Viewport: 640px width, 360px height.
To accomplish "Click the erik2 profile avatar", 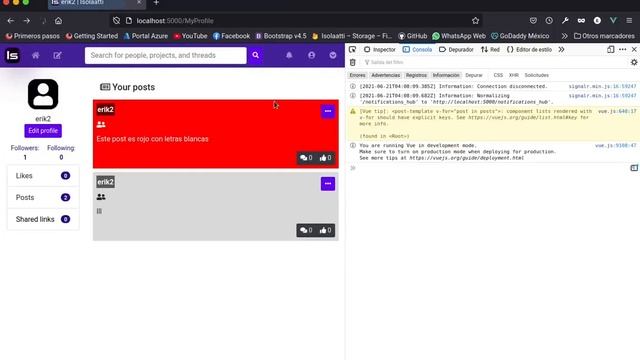I will click(x=43, y=94).
